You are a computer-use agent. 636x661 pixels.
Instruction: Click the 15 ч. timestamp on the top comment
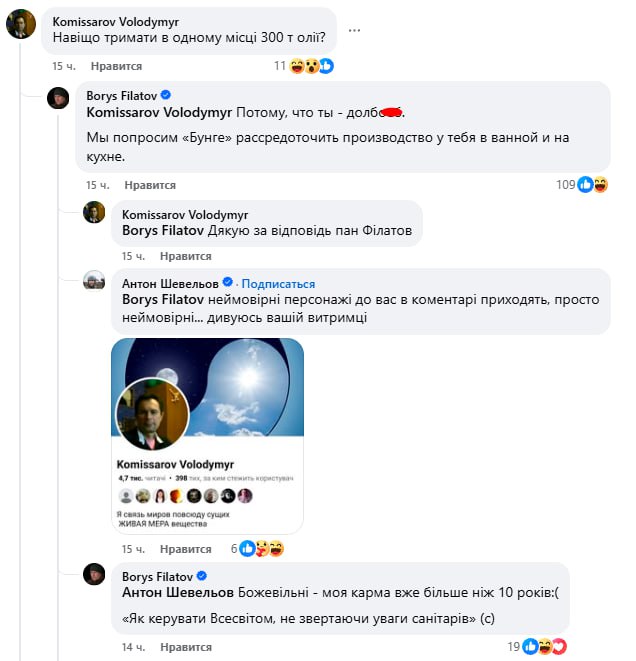[65, 66]
